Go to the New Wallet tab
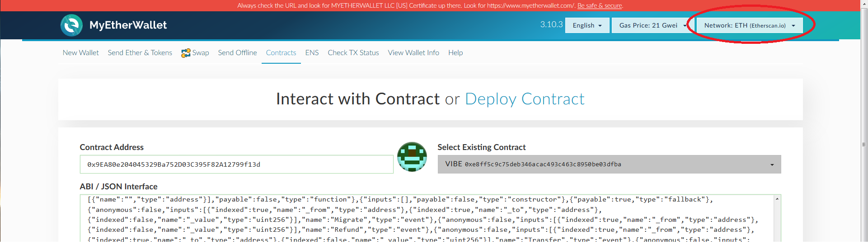 (x=80, y=53)
